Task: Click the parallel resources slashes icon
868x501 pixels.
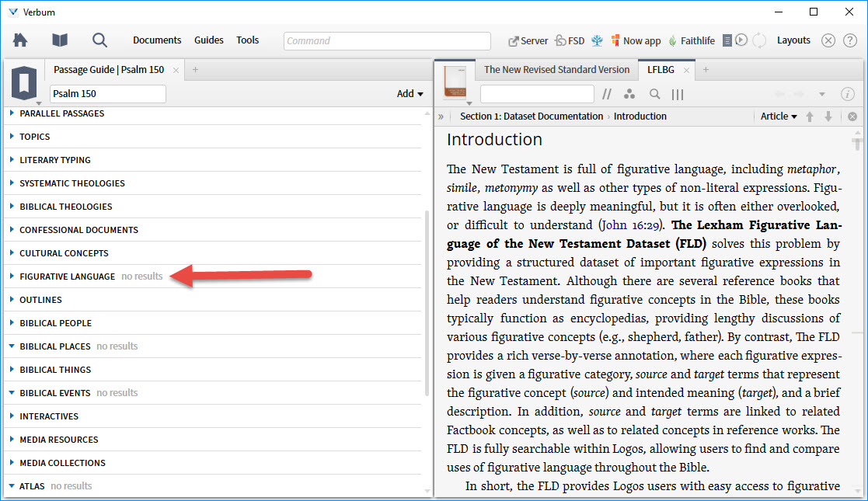Action: 607,94
